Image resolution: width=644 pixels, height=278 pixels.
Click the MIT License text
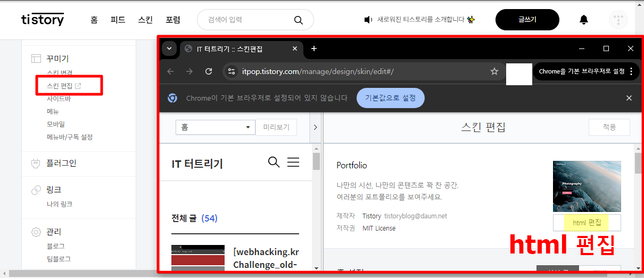pos(379,228)
